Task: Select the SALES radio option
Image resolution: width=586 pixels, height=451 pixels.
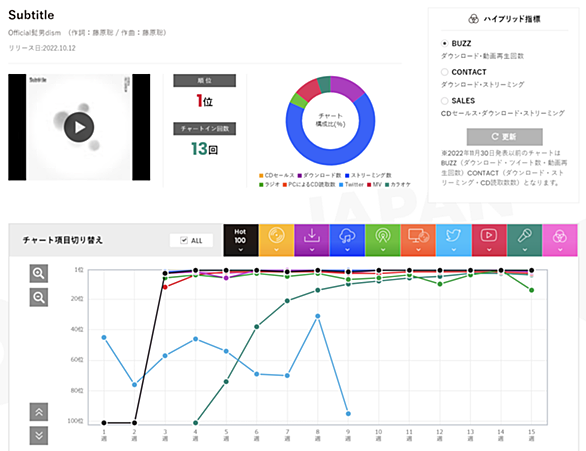Action: pos(444,101)
